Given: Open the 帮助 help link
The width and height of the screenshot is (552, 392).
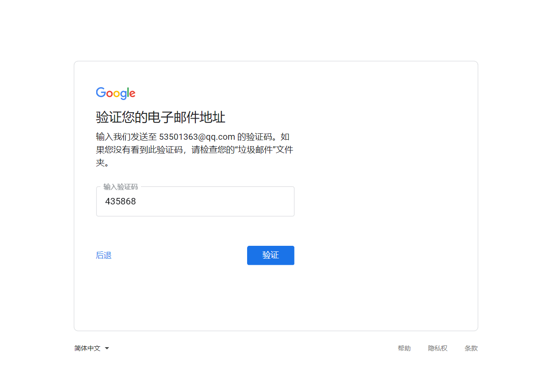Looking at the screenshot, I should click(404, 348).
